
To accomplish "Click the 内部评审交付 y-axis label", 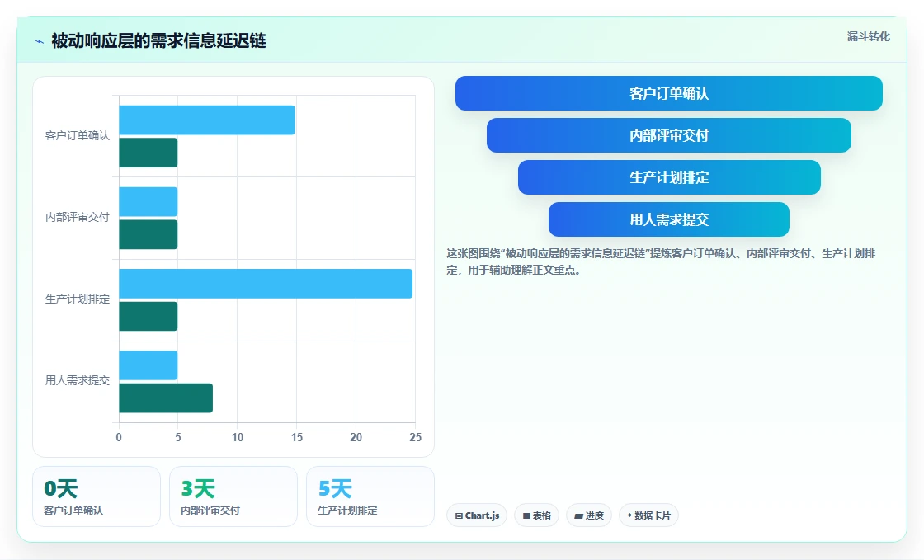I will [78, 217].
